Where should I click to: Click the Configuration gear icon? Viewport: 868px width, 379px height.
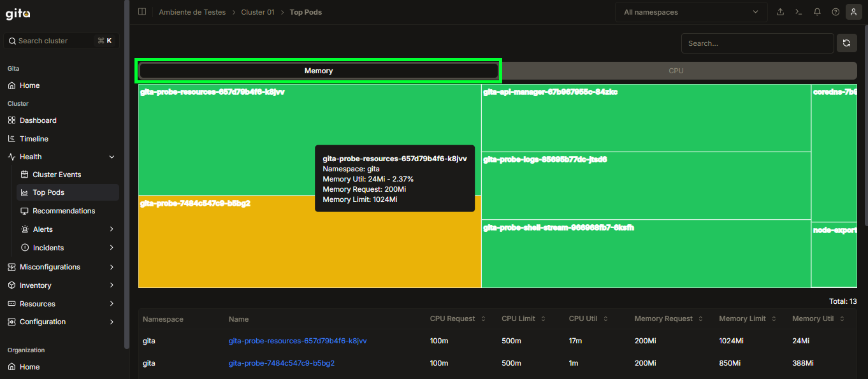coord(12,322)
